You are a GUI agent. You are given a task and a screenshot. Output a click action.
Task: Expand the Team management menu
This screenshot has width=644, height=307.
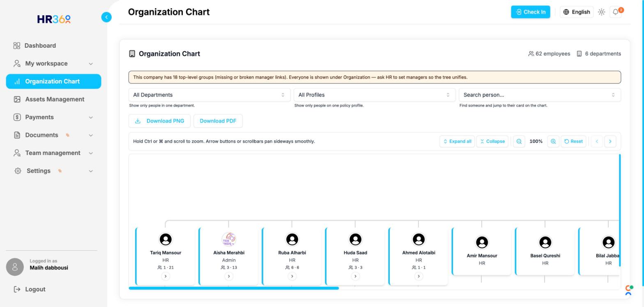pyautogui.click(x=53, y=153)
